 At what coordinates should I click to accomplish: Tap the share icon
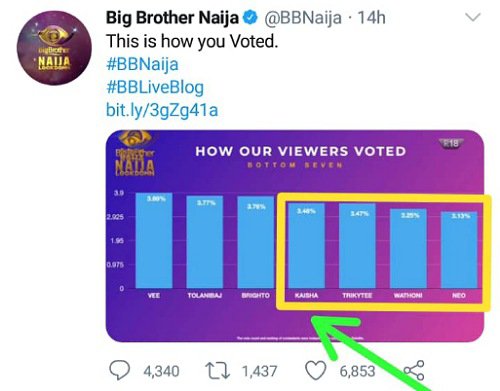414,370
